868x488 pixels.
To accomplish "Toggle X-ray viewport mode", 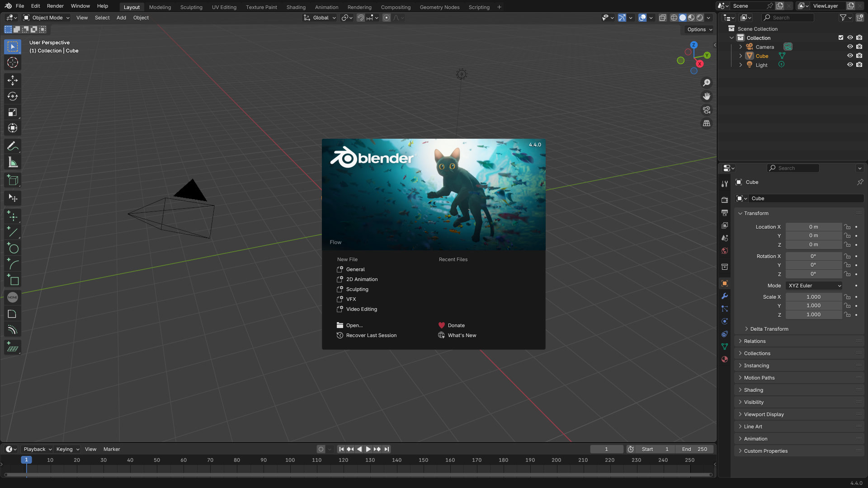I will point(662,18).
